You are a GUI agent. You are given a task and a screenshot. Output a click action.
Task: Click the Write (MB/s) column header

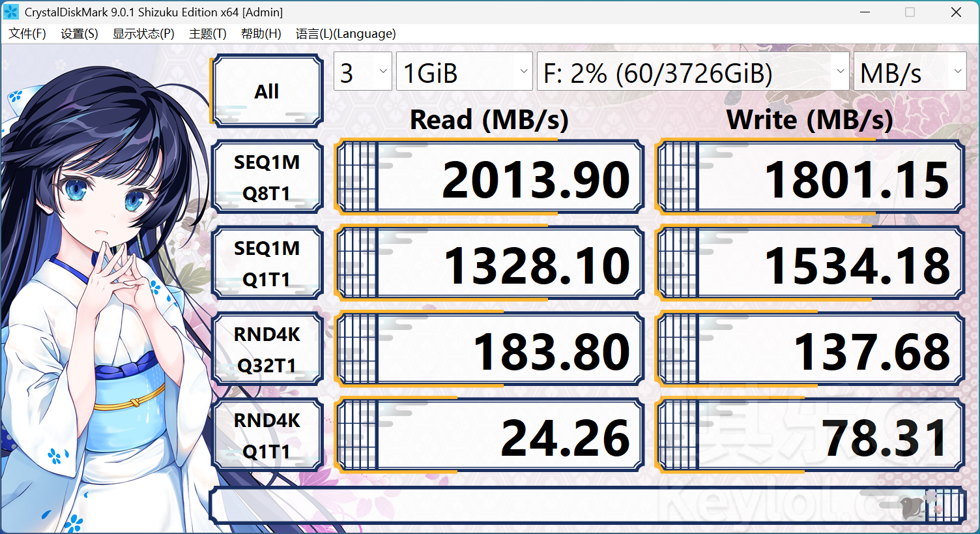coord(810,120)
